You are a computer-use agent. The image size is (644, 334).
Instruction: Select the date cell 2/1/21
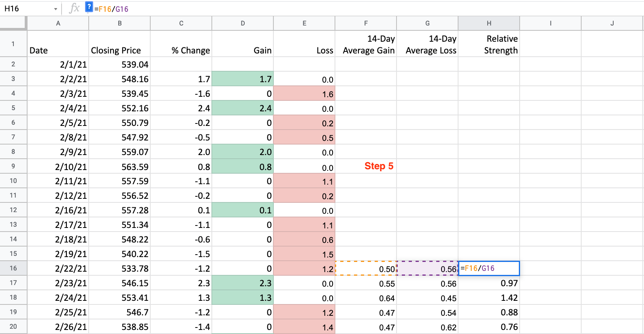(58, 64)
